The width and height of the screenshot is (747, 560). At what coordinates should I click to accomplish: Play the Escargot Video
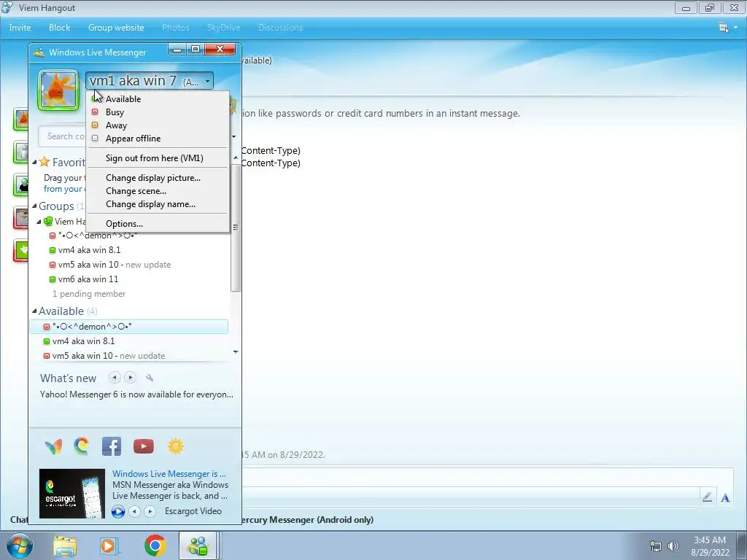118,511
